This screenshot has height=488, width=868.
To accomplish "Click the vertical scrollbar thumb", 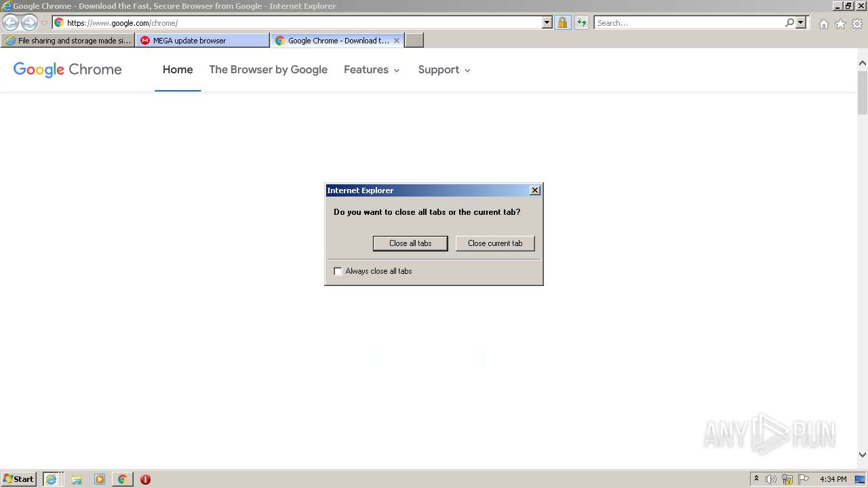I will tap(863, 92).
